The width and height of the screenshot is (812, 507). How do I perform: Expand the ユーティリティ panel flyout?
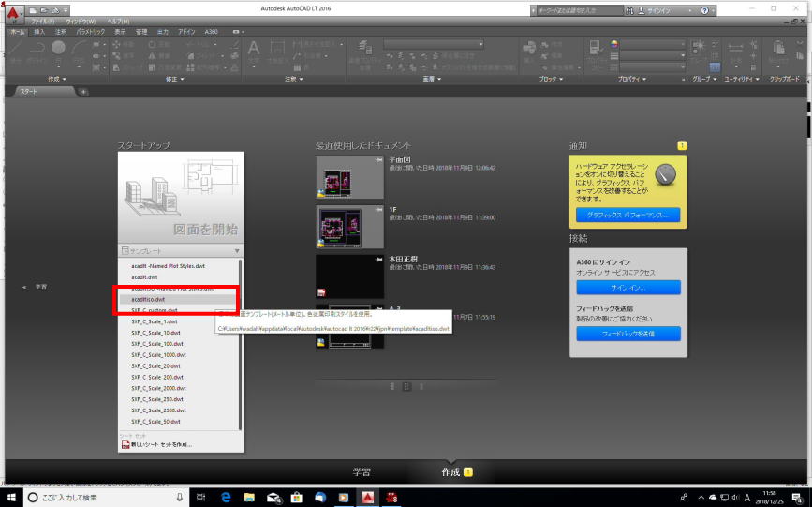pyautogui.click(x=741, y=79)
